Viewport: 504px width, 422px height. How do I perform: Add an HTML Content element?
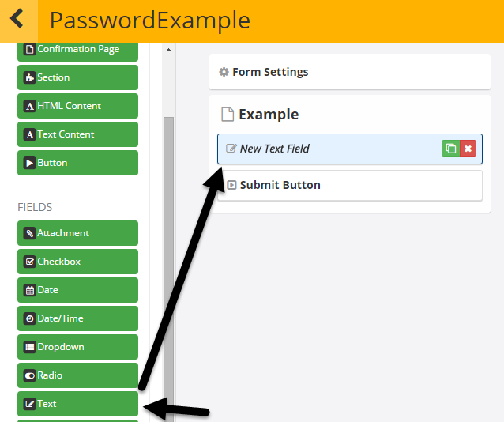pos(77,106)
